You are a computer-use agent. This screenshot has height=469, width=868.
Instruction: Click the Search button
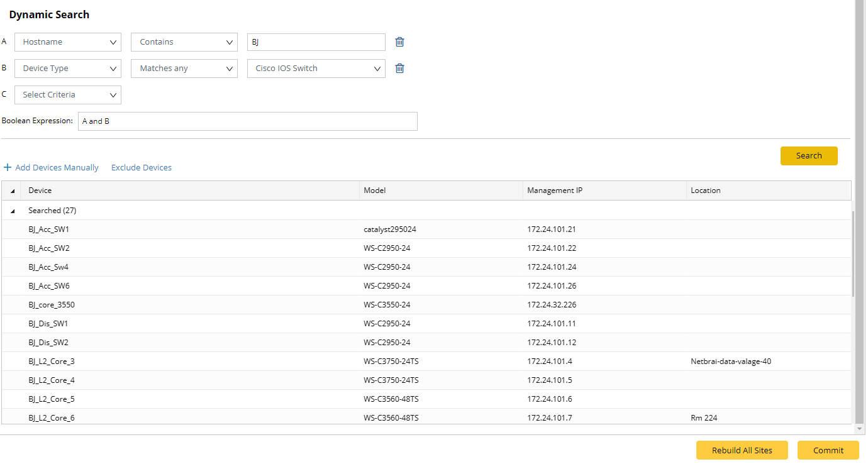808,156
